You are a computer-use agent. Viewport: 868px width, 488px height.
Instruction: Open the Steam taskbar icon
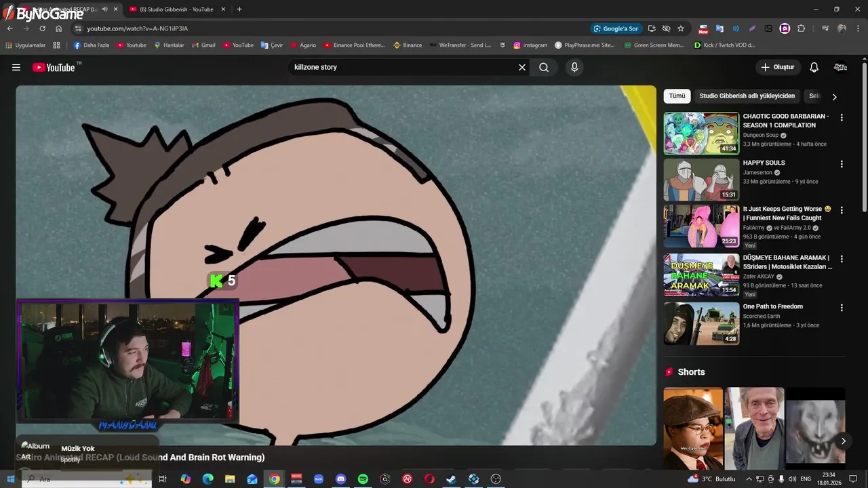point(451,479)
